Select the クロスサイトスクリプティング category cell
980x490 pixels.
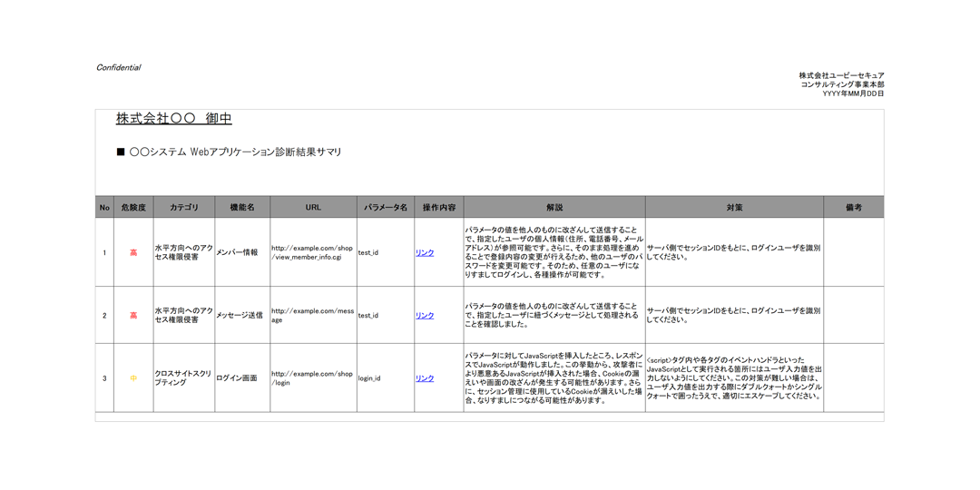click(x=184, y=378)
